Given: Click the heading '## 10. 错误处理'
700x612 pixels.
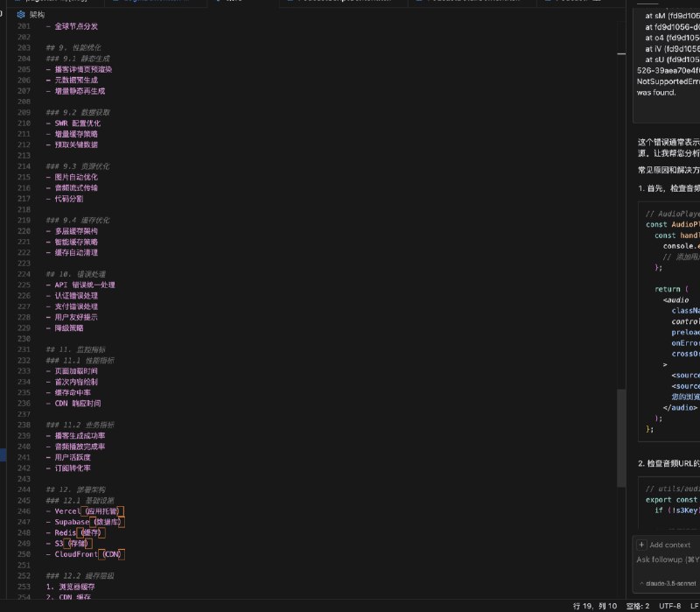Looking at the screenshot, I should point(75,274).
